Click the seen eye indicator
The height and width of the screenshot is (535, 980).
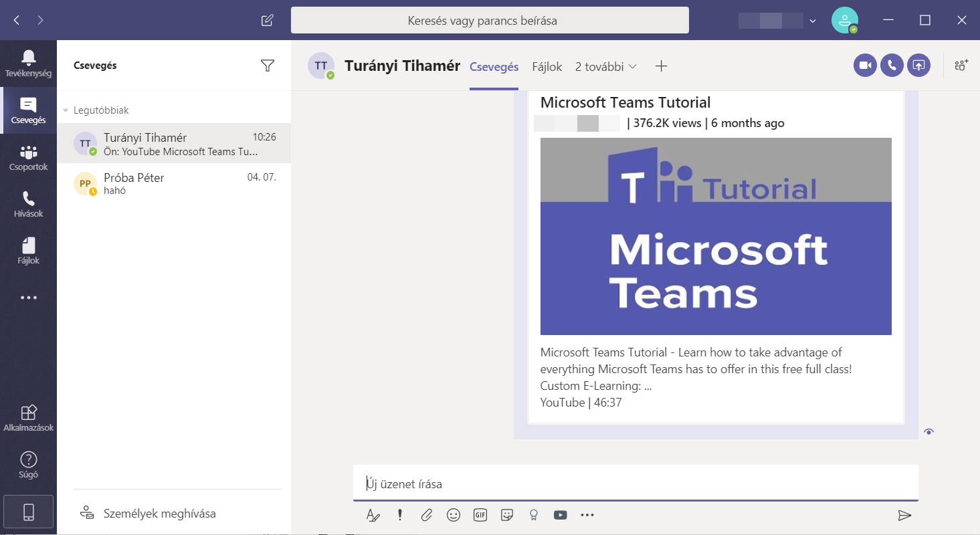pyautogui.click(x=928, y=431)
